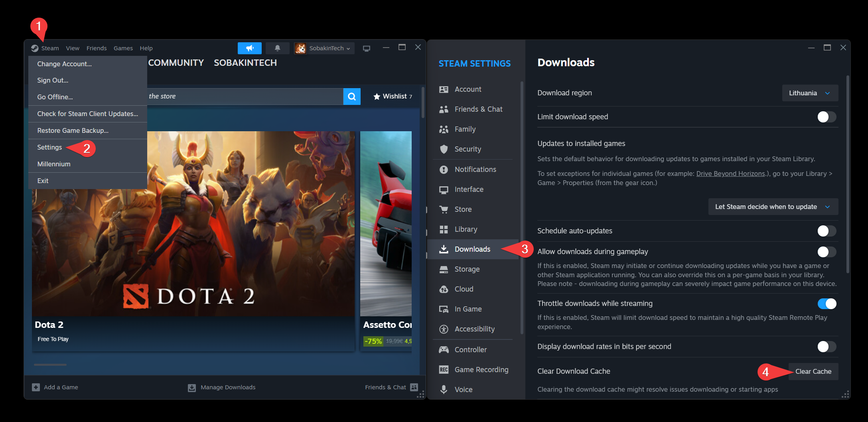Viewport: 868px width, 422px height.
Task: Enable the Limit download speed toggle
Action: [826, 117]
